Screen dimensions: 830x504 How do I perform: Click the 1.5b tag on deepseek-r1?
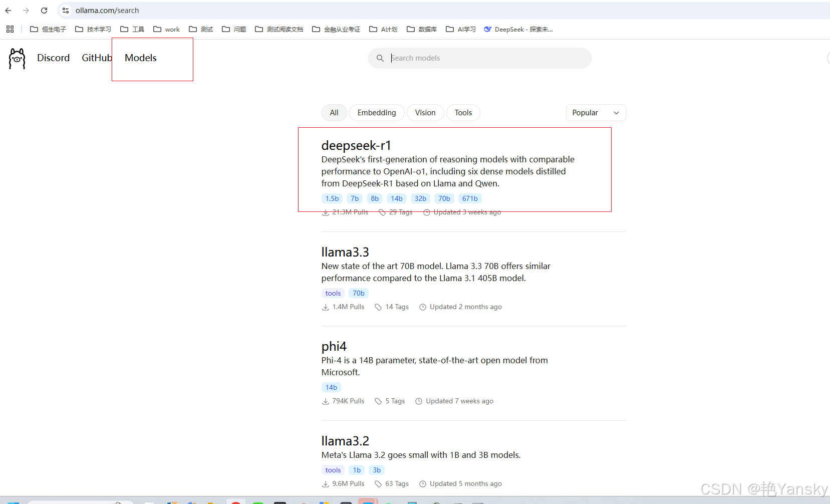click(332, 198)
